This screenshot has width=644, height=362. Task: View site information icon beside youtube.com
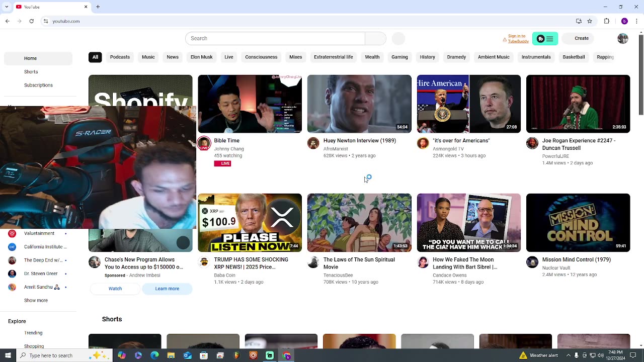46,21
